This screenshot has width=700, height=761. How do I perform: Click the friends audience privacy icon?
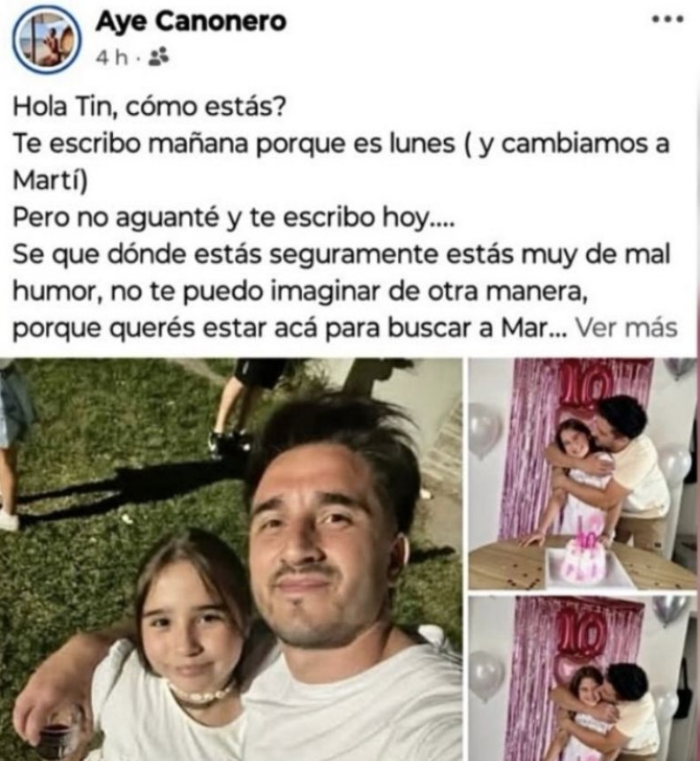click(x=158, y=57)
